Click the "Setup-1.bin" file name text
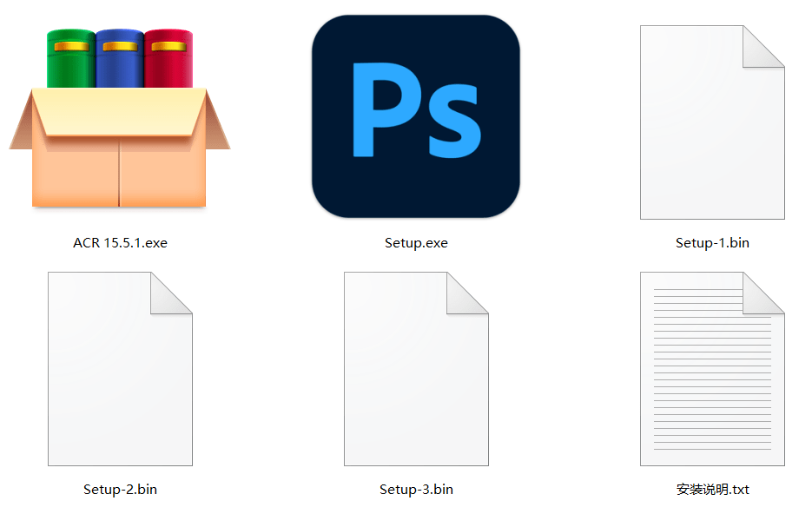 coord(711,243)
